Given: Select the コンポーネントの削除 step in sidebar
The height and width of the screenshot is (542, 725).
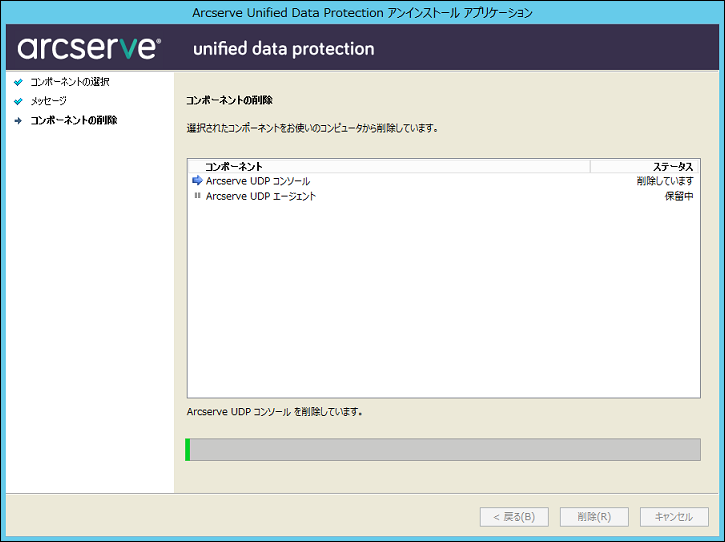Looking at the screenshot, I should pos(74,120).
